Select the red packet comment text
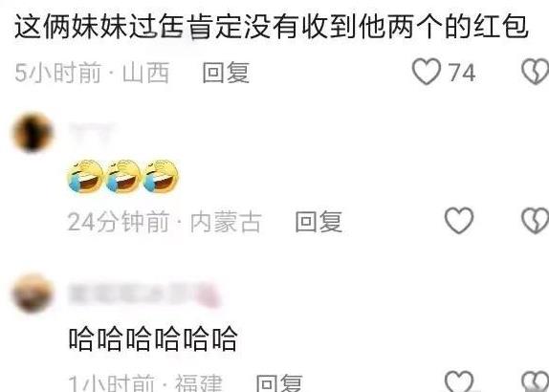The image size is (549, 392). tap(272, 28)
